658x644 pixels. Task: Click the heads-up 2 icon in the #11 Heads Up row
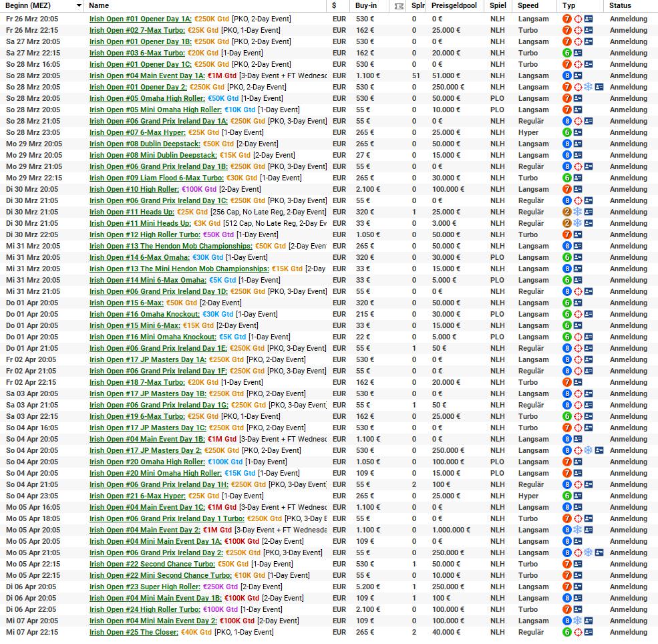point(566,212)
